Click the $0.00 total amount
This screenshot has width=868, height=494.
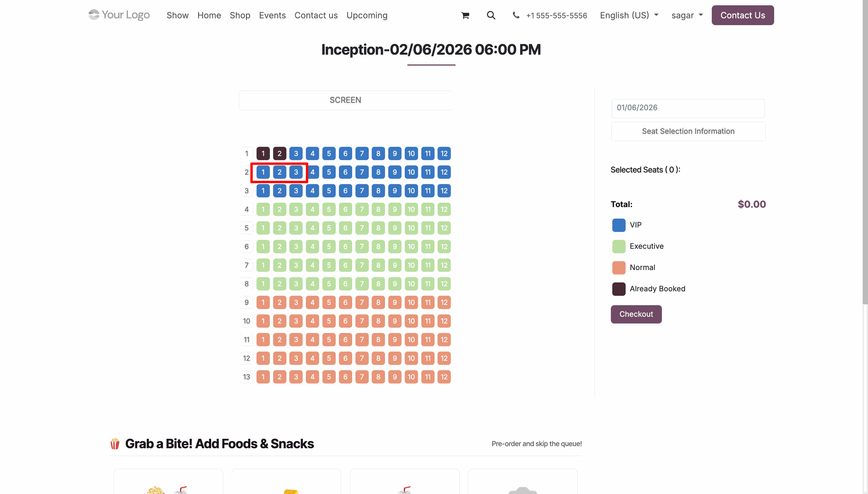[752, 204]
